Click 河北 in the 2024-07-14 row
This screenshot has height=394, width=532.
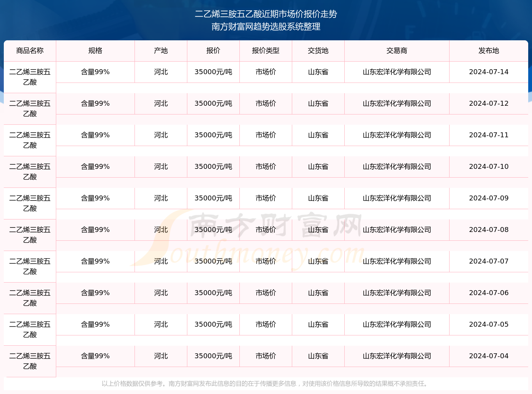tap(161, 72)
